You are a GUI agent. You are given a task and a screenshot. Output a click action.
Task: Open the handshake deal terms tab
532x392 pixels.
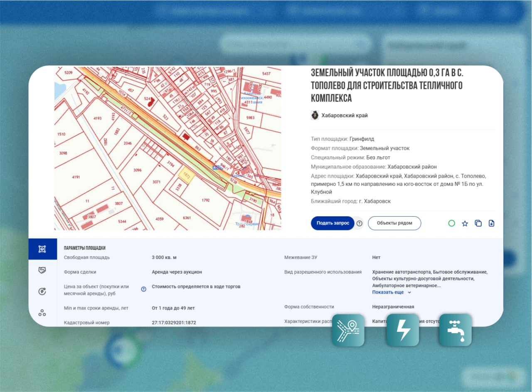(x=42, y=270)
